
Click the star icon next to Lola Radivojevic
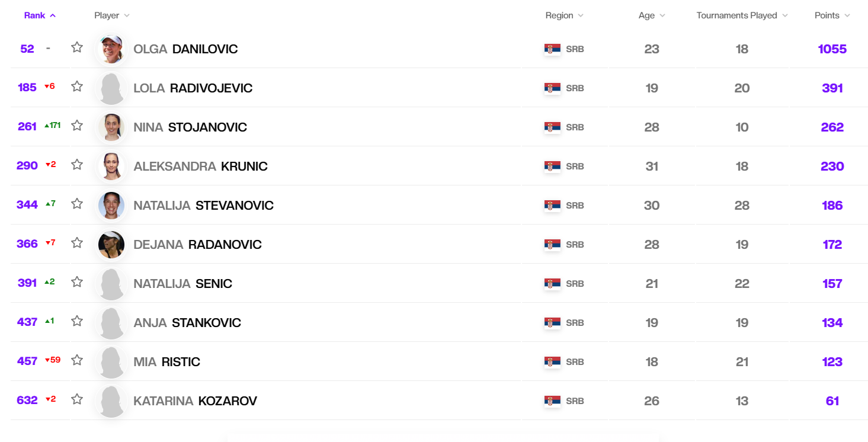click(x=77, y=87)
